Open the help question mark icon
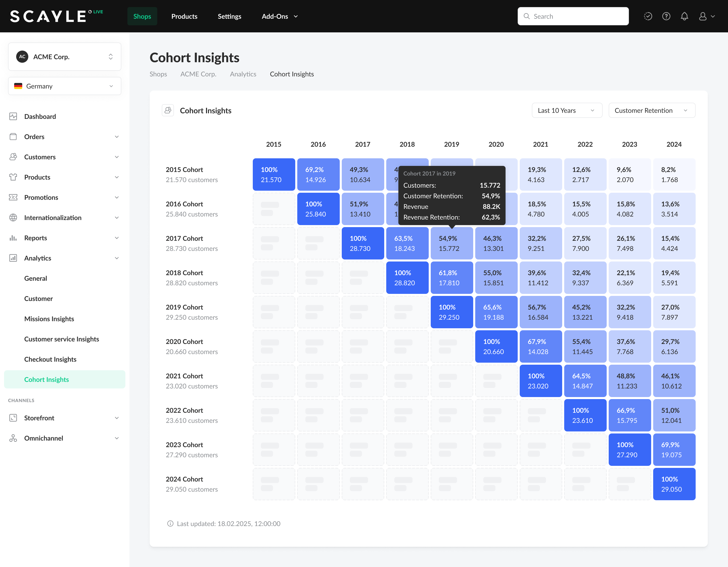Image resolution: width=728 pixels, height=567 pixels. (x=666, y=16)
